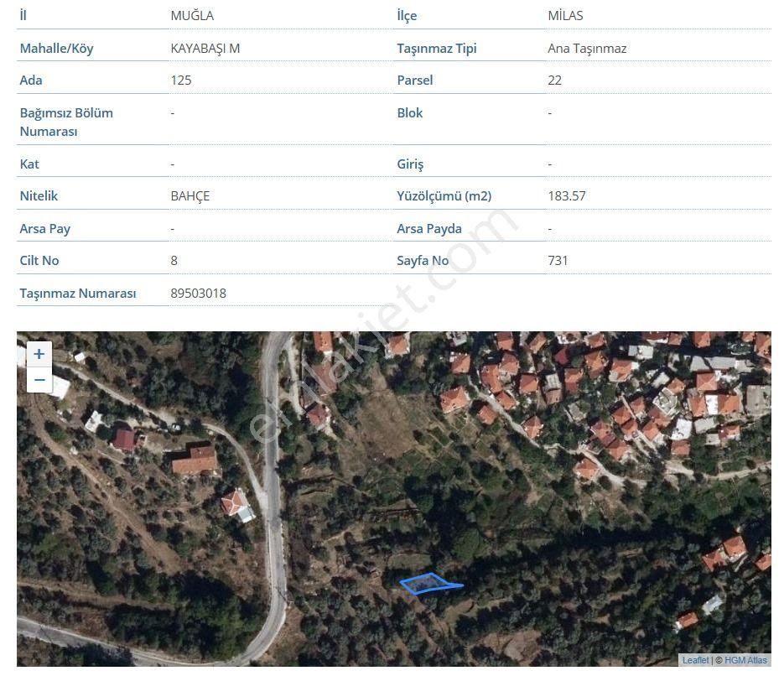Zoom out on the map
Viewport: 784px width, 676px height.
(x=39, y=381)
